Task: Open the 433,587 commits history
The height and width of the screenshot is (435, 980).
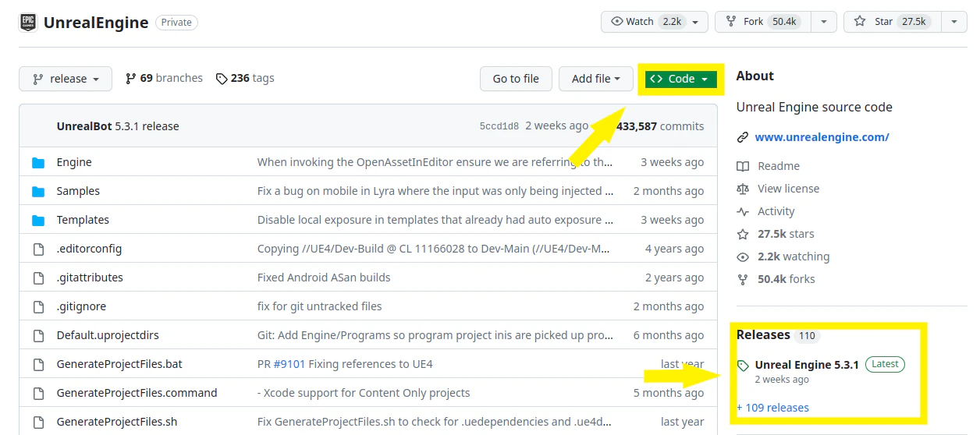Action: [x=660, y=126]
